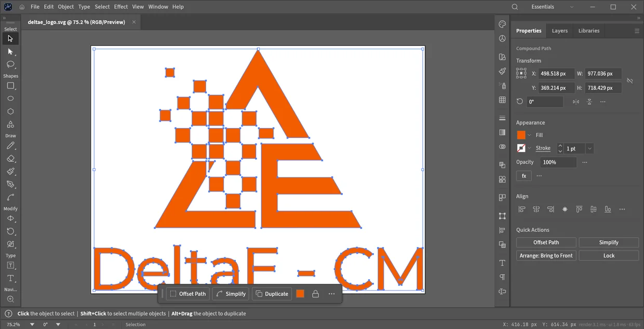Select the Polygon shape tool
Screen dimensions: 644x329
[x=10, y=112]
